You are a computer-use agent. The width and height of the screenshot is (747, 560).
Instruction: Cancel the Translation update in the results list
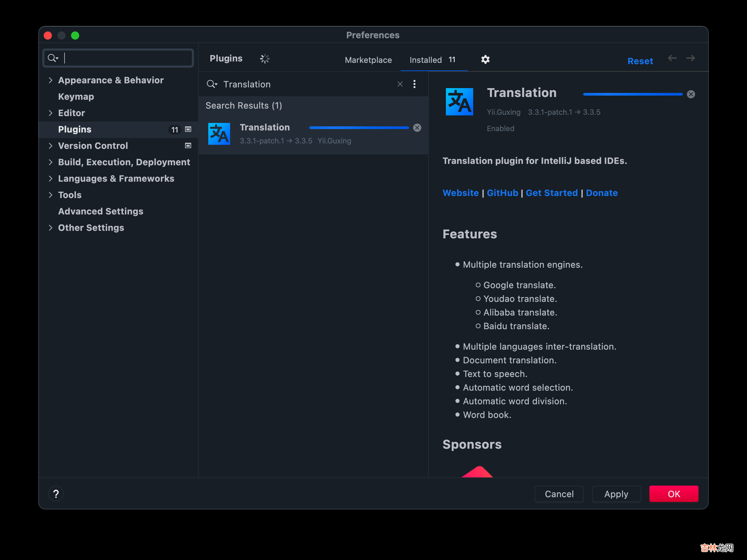(x=417, y=128)
